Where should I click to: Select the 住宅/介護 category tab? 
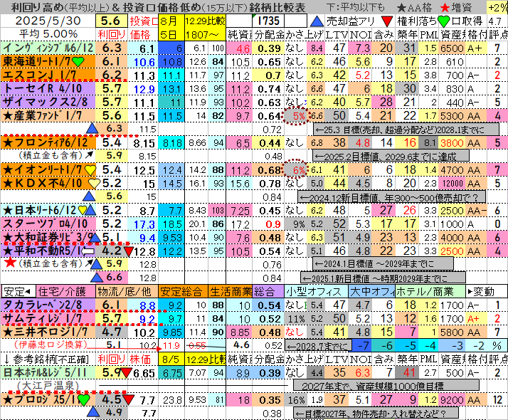point(66,292)
